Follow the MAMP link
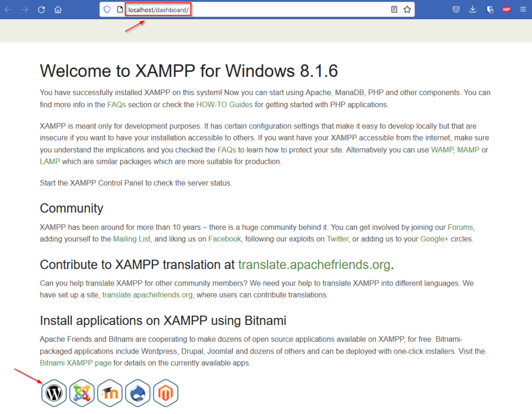Viewport: 532px width, 414px height. pyautogui.click(x=468, y=150)
